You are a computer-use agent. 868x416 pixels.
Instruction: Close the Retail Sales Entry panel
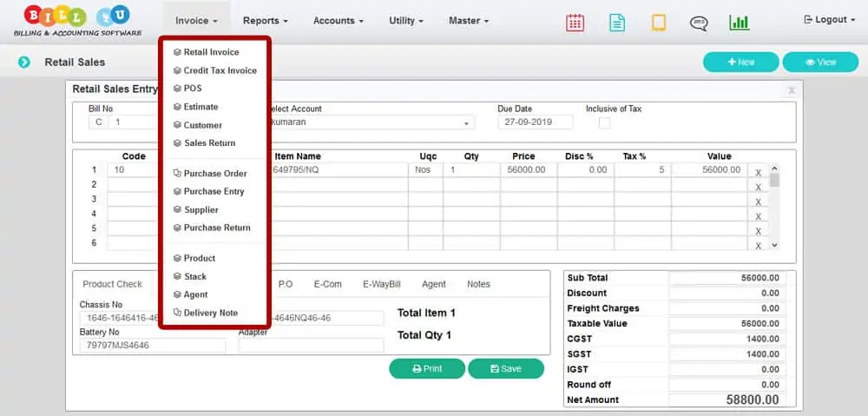click(x=792, y=89)
